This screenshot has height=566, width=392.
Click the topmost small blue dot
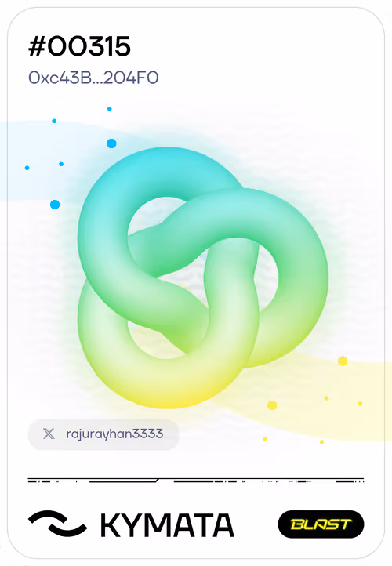click(x=110, y=109)
